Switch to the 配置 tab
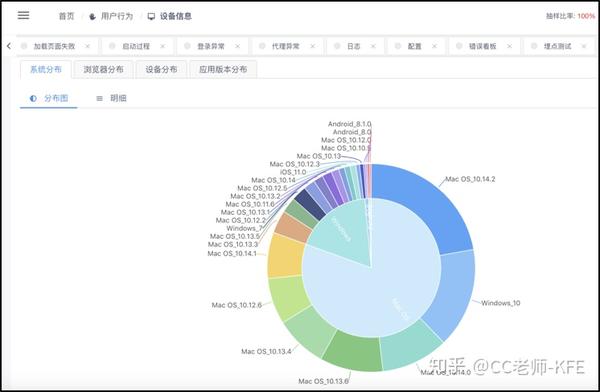Image resolution: width=600 pixels, height=392 pixels. pos(414,46)
